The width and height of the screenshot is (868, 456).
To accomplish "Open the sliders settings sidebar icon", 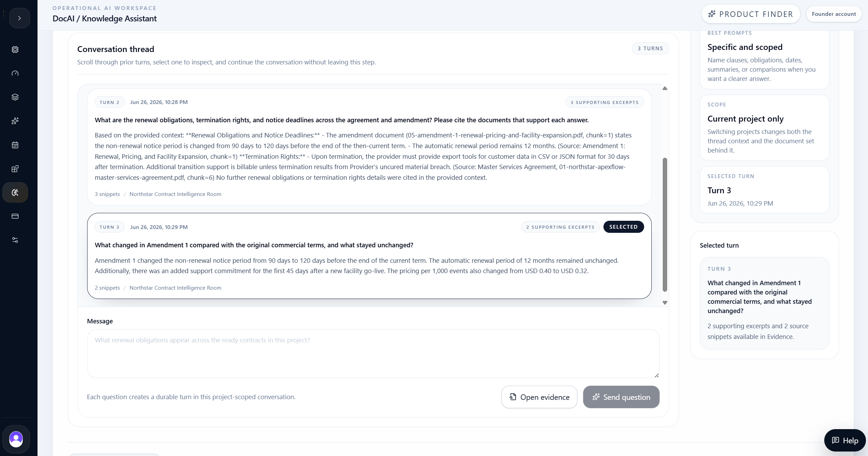I will click(x=15, y=240).
